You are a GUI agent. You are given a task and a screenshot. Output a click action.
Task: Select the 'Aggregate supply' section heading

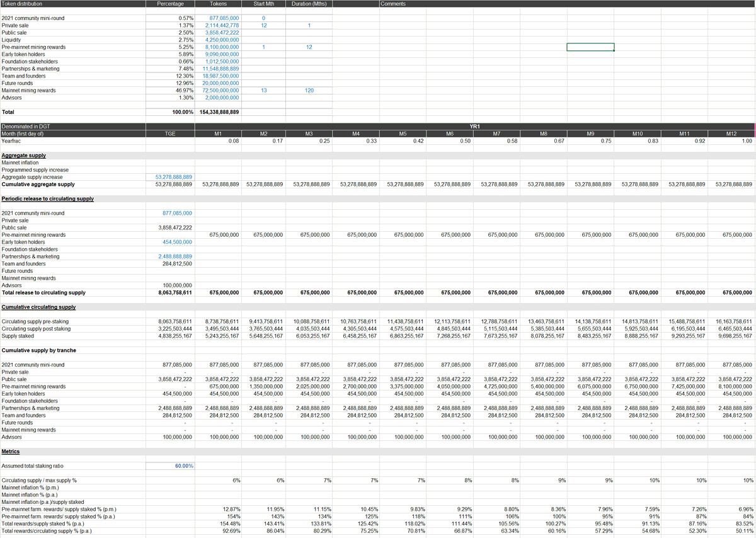pos(23,155)
